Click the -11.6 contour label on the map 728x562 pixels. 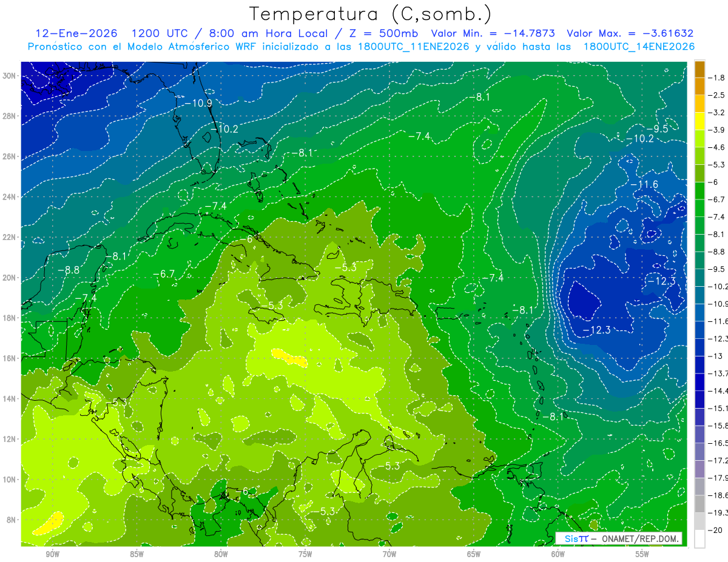(x=643, y=184)
